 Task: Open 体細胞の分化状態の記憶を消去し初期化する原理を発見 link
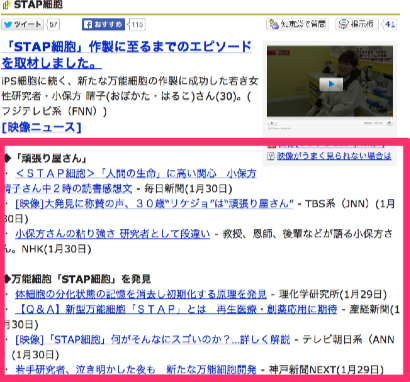click(141, 294)
